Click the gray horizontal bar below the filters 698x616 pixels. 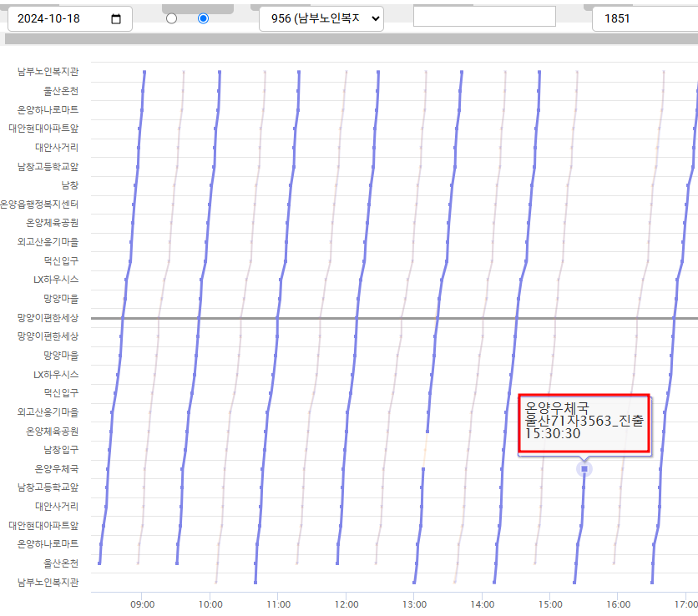pyautogui.click(x=351, y=39)
